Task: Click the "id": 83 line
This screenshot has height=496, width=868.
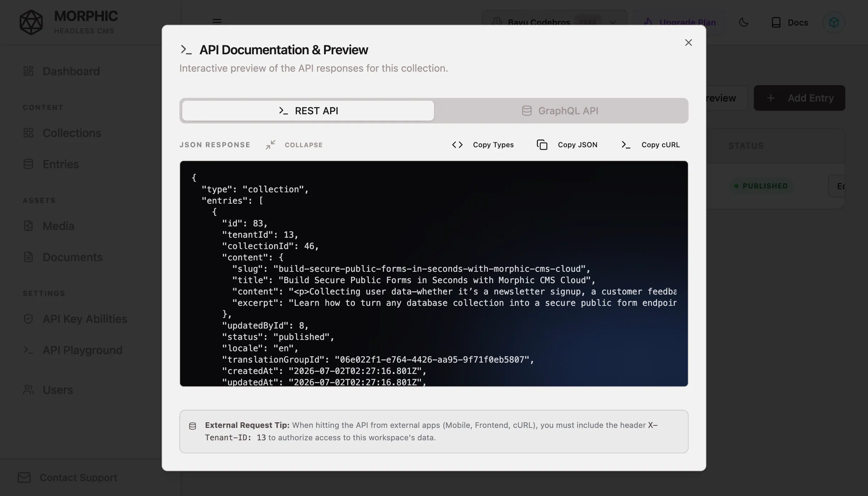Action: click(x=245, y=223)
